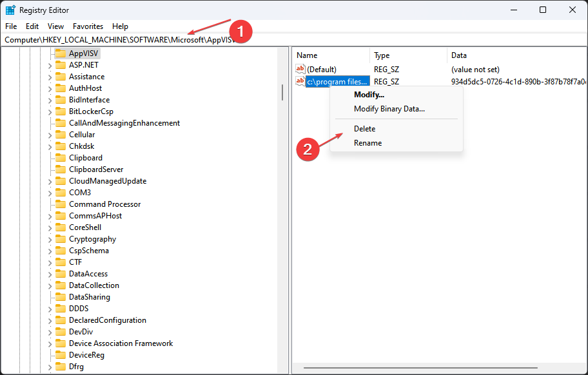Open the File menu
The image size is (588, 375).
pyautogui.click(x=11, y=26)
